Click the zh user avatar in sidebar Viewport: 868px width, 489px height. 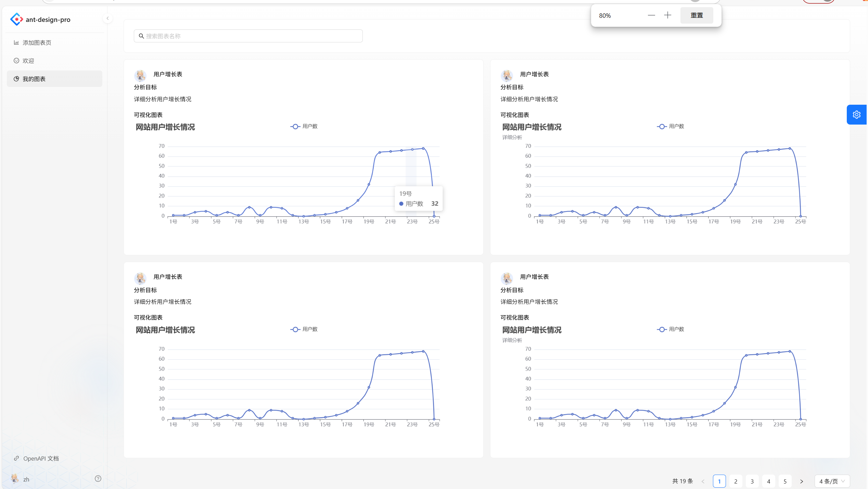[x=15, y=479]
